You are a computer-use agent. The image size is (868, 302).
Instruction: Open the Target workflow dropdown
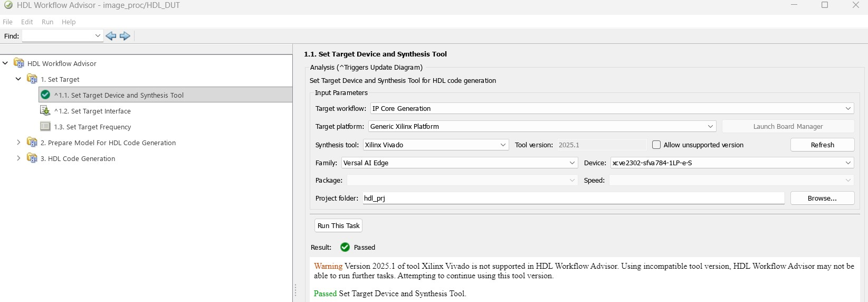click(612, 108)
